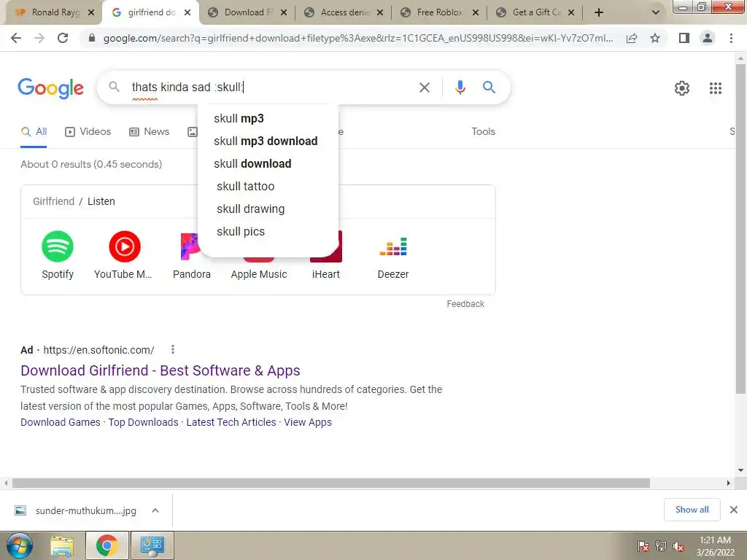Open the Latest Tech Articles sitelink

(231, 422)
